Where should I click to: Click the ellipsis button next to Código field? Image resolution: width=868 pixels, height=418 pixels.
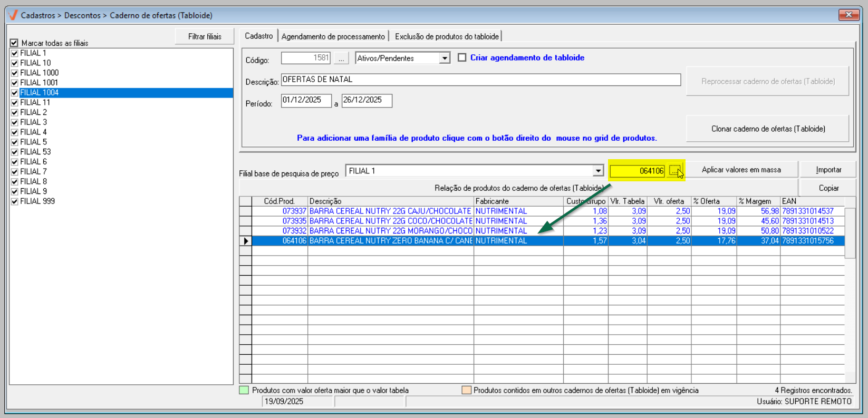pos(341,59)
